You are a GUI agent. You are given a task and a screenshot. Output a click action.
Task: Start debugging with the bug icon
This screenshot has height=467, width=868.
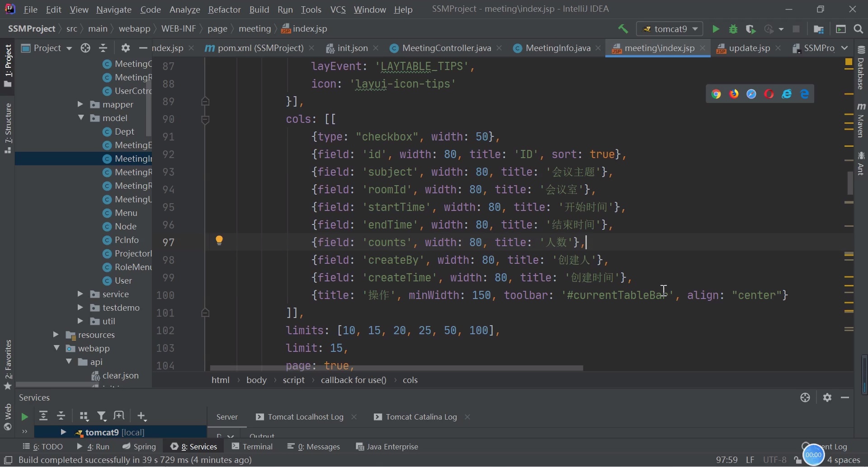click(733, 29)
